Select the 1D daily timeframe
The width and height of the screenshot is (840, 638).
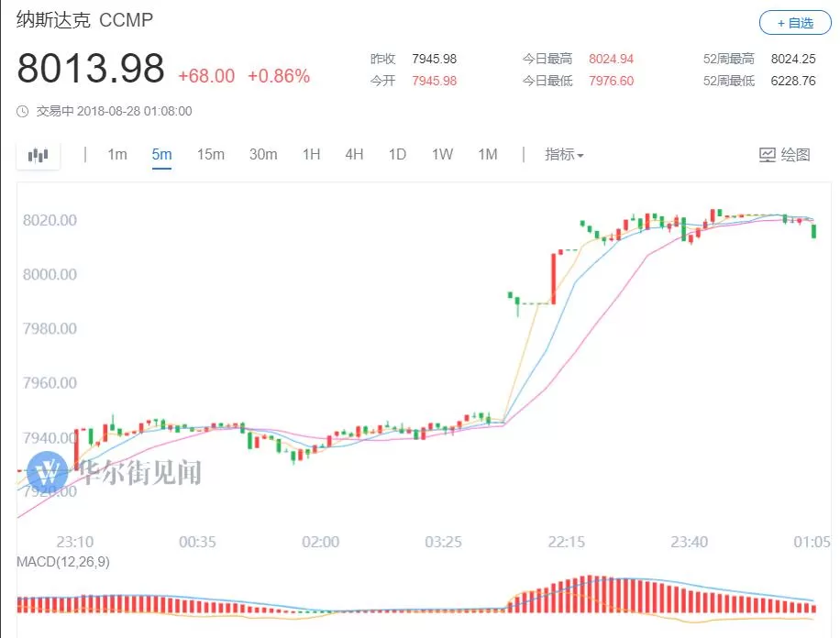coord(397,154)
